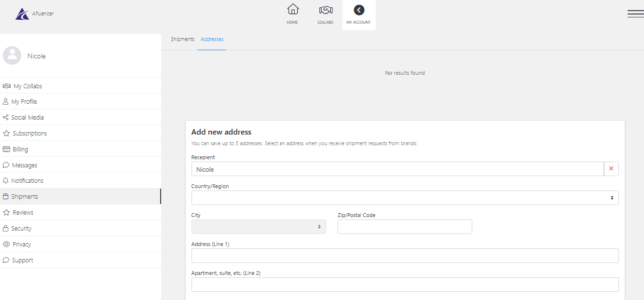The height and width of the screenshot is (300, 644).
Task: Click Nicole's profile avatar icon
Action: pyautogui.click(x=12, y=56)
